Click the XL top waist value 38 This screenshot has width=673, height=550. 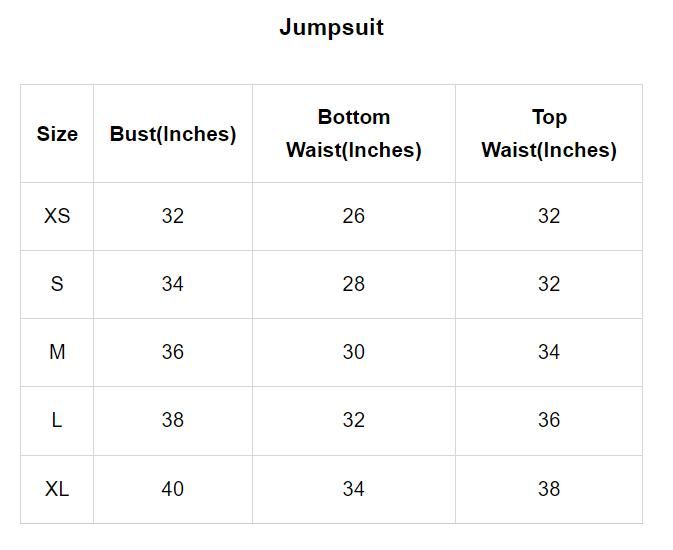point(549,489)
